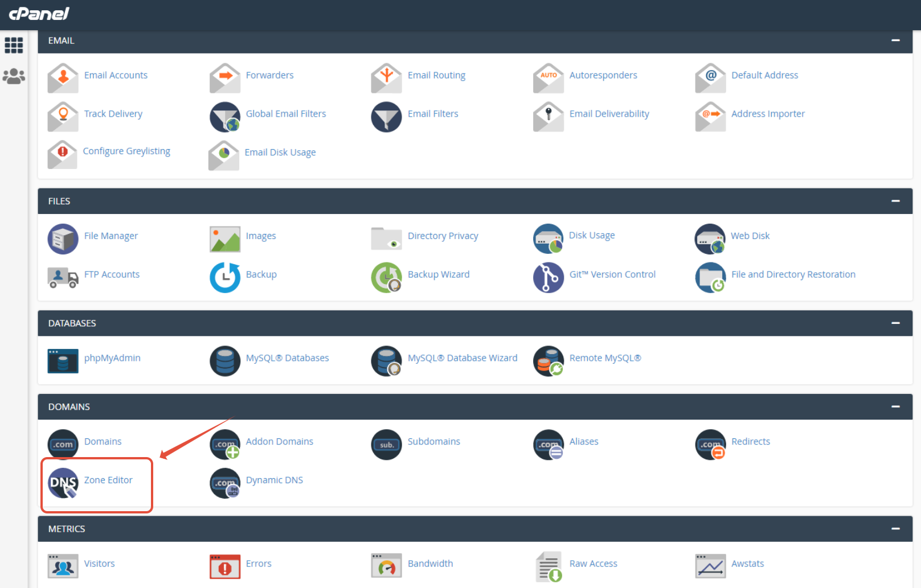Open the Subdomains sub. icon
The height and width of the screenshot is (588, 921).
pyautogui.click(x=387, y=445)
